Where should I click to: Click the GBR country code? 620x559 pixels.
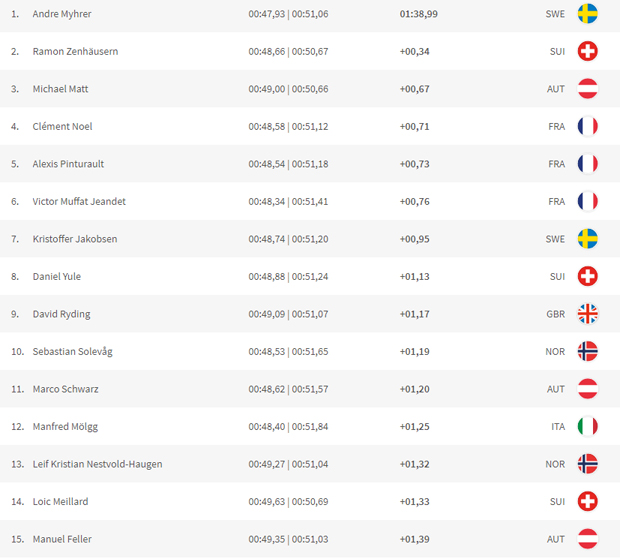click(556, 314)
